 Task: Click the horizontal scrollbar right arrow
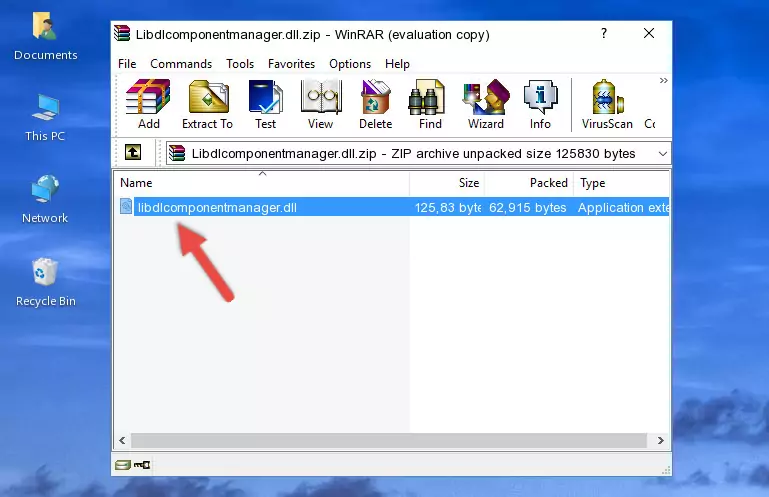click(661, 441)
